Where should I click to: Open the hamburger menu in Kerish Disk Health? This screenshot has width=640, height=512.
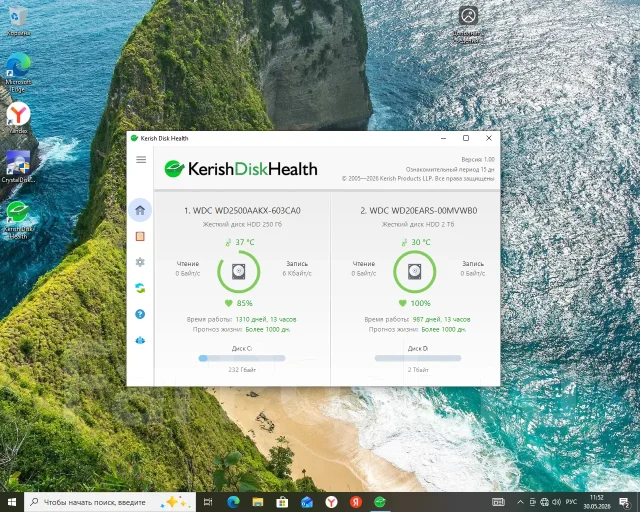tap(141, 160)
